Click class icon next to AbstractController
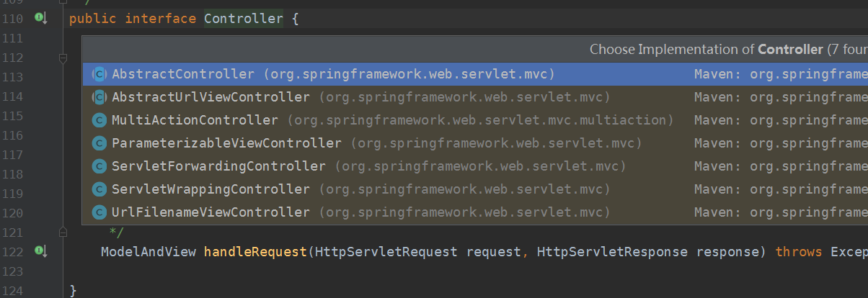 click(99, 74)
